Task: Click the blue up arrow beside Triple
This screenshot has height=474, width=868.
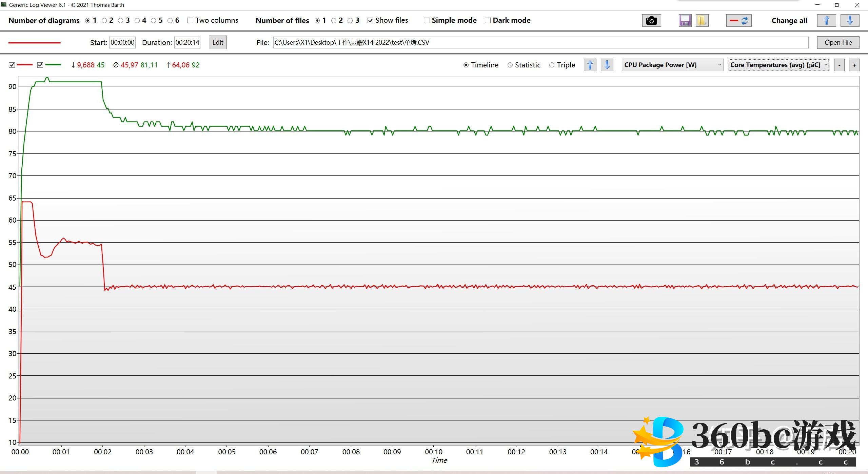Action: (590, 65)
